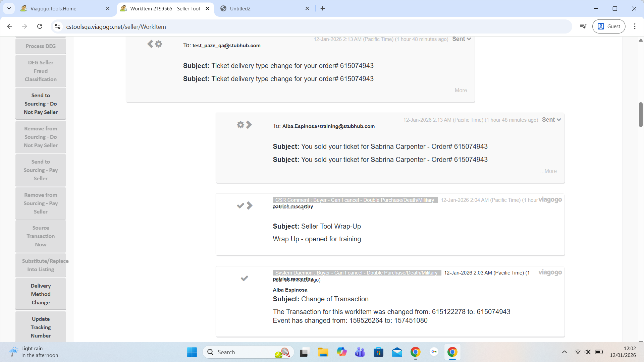644x362 pixels.
Task: Reload the WorkItem page
Action: pos(40,26)
